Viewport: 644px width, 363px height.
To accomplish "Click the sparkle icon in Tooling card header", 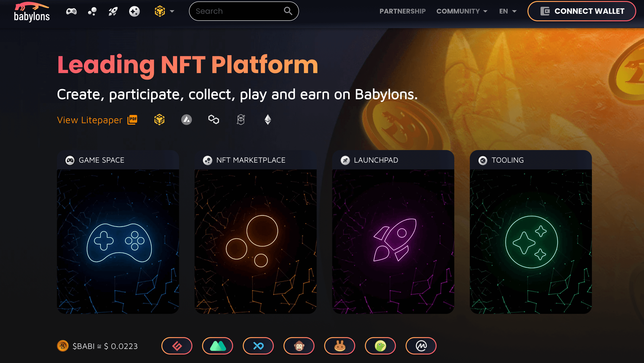I will [x=483, y=160].
